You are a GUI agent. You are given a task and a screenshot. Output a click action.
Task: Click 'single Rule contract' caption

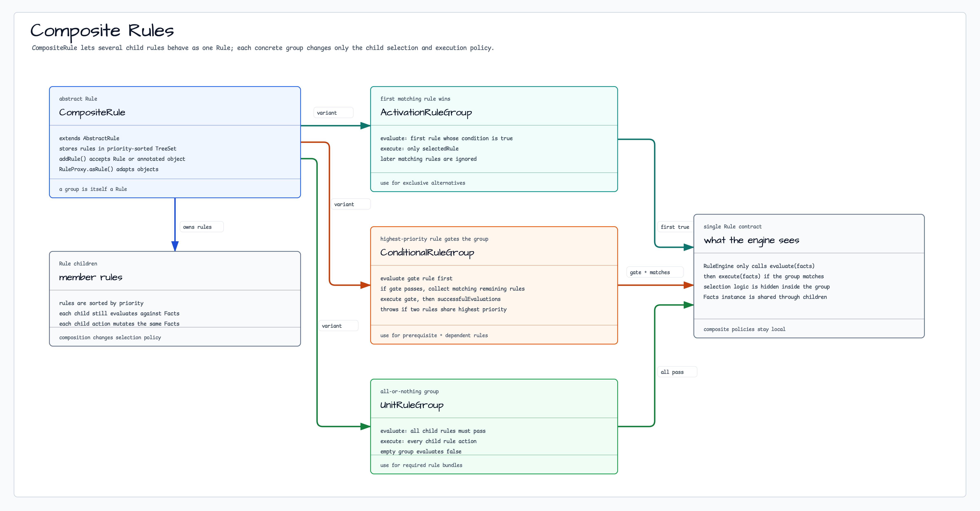(732, 227)
